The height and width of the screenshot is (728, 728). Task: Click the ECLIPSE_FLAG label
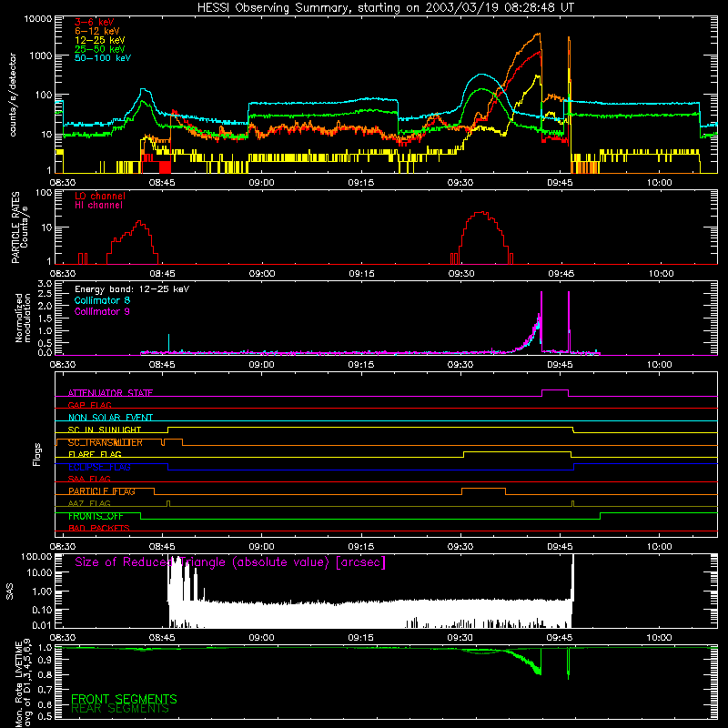tap(99, 467)
